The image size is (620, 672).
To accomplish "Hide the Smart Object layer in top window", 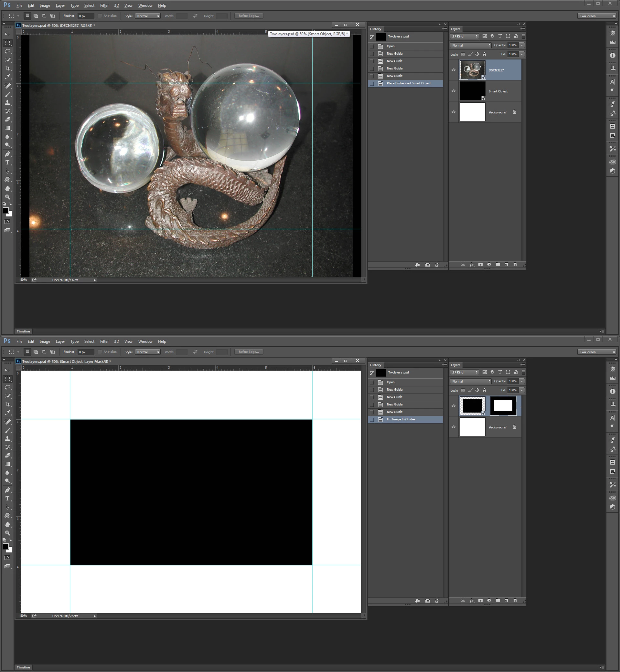I will (x=454, y=91).
